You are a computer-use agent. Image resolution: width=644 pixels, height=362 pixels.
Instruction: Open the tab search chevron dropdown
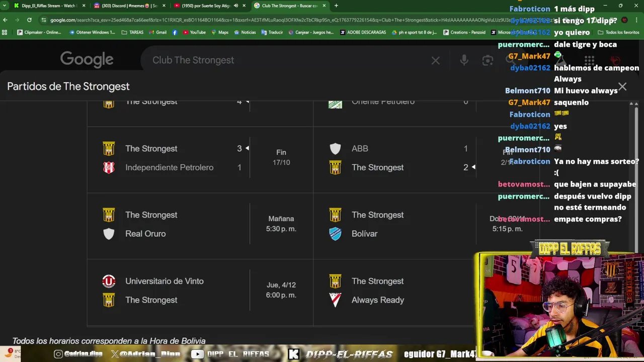coord(5,6)
